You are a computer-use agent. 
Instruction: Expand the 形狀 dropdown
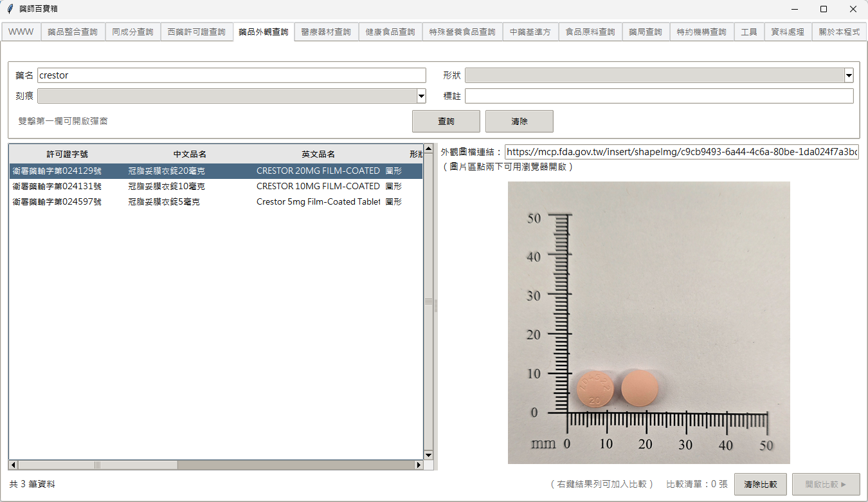click(x=849, y=76)
